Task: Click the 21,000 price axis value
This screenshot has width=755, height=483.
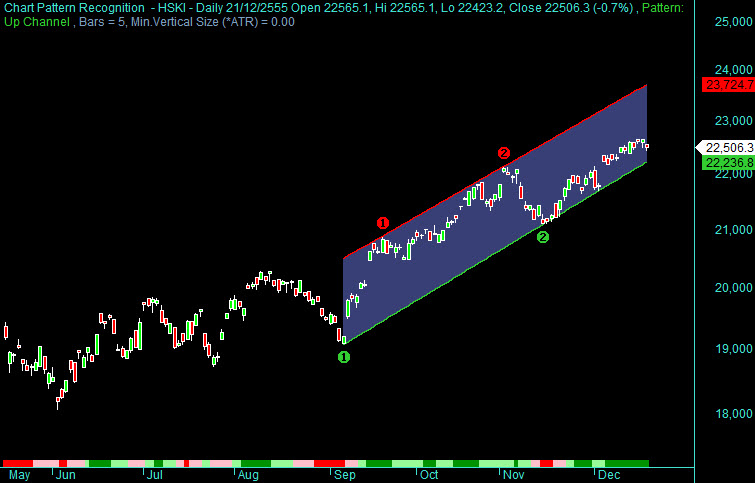Action: click(x=733, y=230)
